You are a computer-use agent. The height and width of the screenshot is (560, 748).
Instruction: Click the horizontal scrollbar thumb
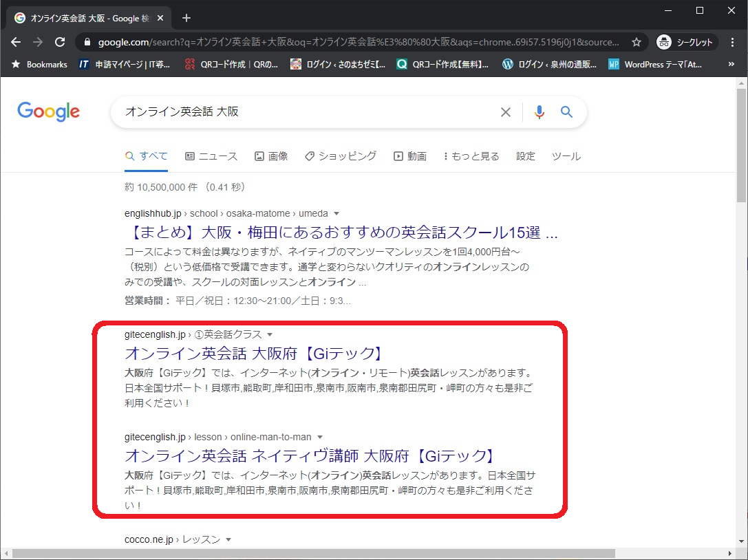pos(313,553)
